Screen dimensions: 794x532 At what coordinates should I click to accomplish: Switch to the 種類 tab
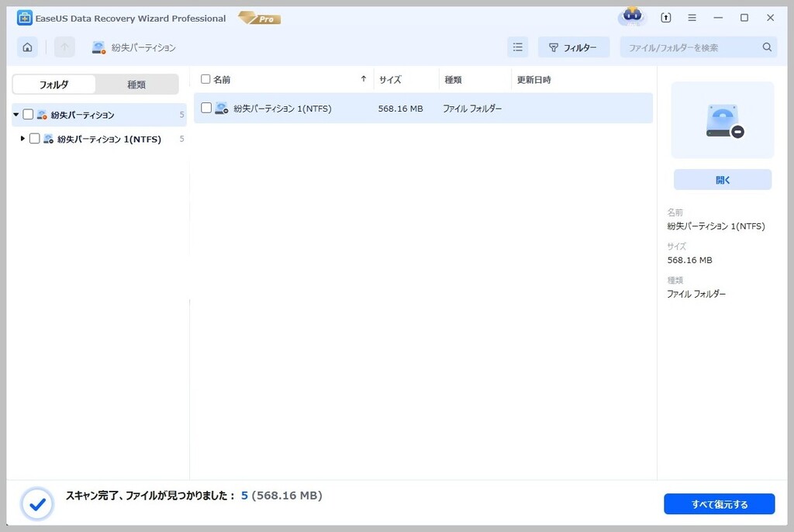[136, 85]
